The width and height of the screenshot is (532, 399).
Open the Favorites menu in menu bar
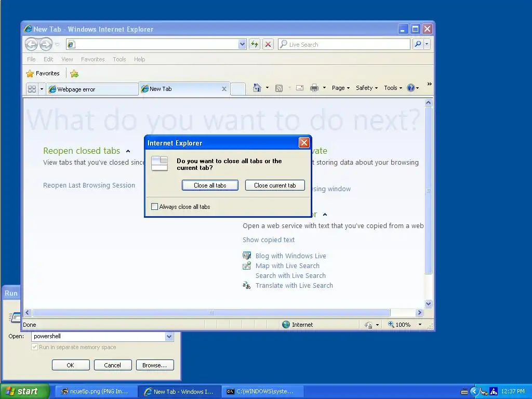92,59
